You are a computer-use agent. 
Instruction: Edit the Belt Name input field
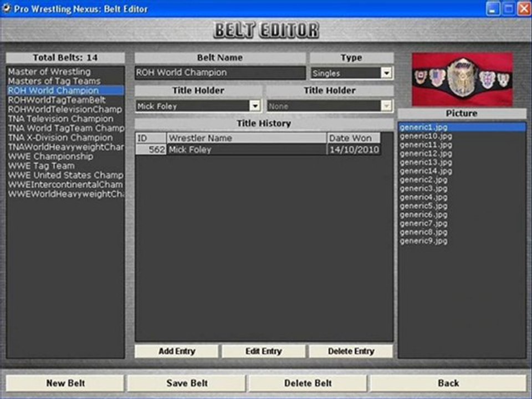coord(220,73)
